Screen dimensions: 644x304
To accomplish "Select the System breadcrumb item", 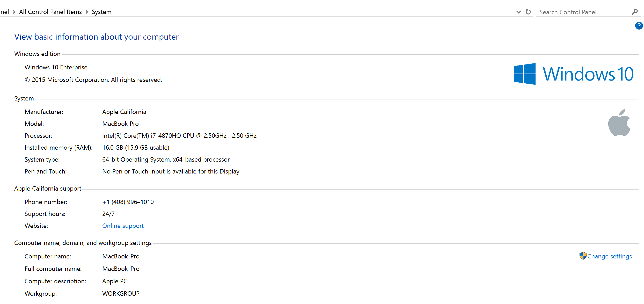I will (101, 12).
